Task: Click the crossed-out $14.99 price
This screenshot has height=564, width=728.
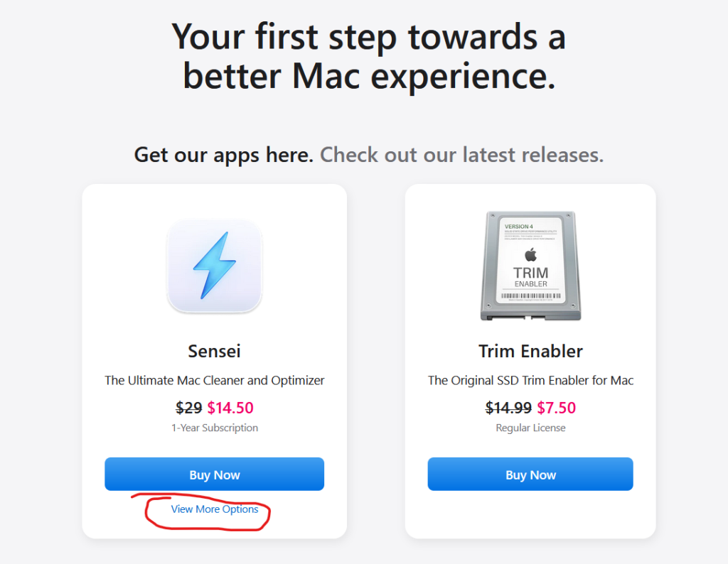Action: coord(508,408)
